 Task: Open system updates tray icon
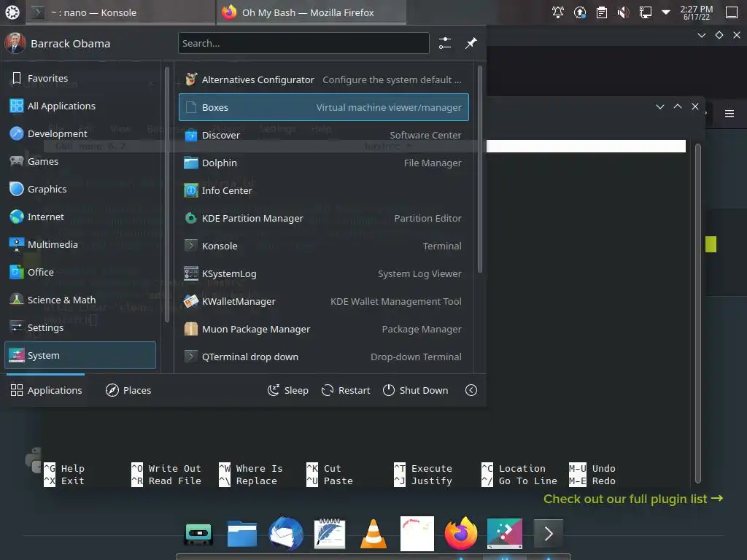click(x=579, y=12)
